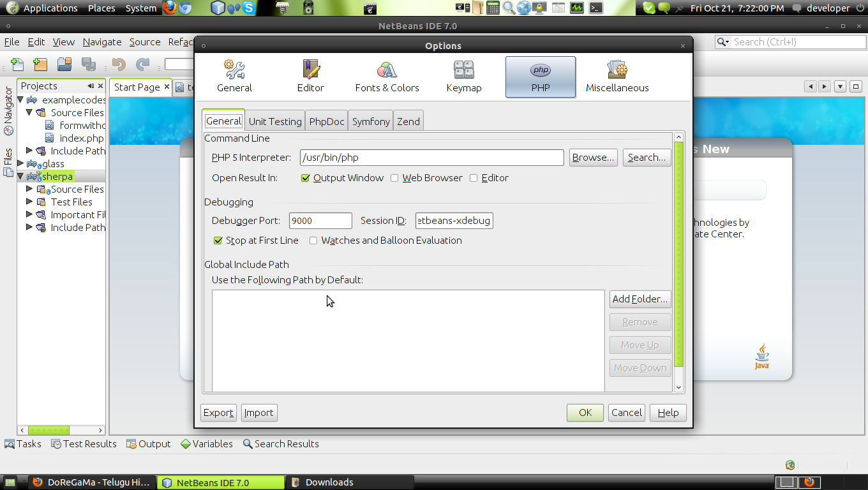Click the New Project toolbar icon
Viewport: 868px width, 490px height.
[40, 64]
